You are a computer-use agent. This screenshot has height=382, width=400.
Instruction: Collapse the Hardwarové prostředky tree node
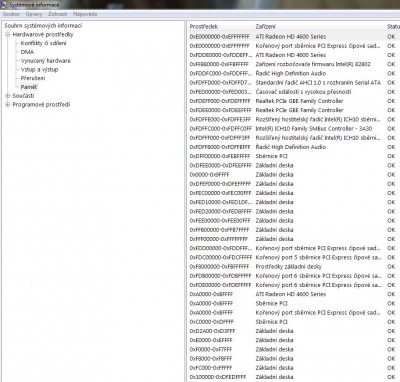[8, 34]
